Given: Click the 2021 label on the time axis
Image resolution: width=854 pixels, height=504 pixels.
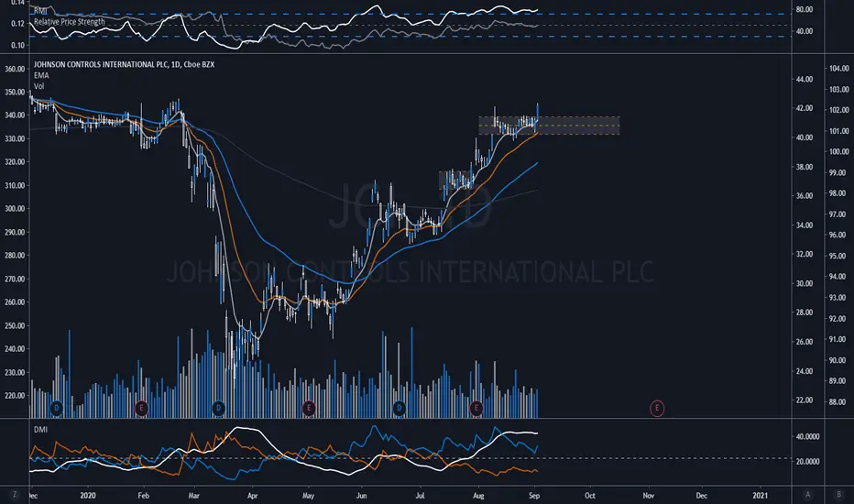Looking at the screenshot, I should tap(761, 495).
